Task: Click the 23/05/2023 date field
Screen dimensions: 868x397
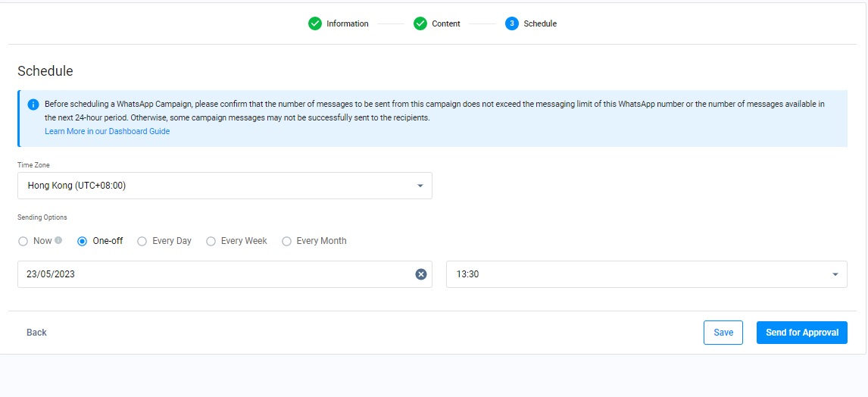Action: 225,274
